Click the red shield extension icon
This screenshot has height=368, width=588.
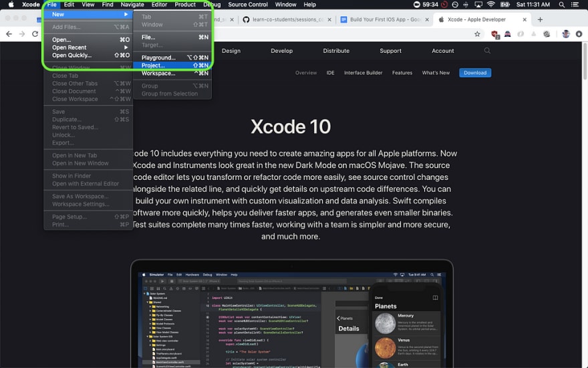point(495,35)
